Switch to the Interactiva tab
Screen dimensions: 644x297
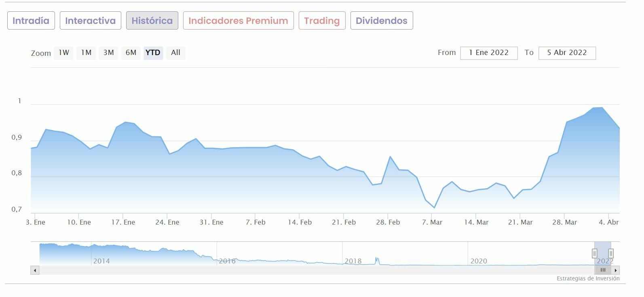coord(90,21)
